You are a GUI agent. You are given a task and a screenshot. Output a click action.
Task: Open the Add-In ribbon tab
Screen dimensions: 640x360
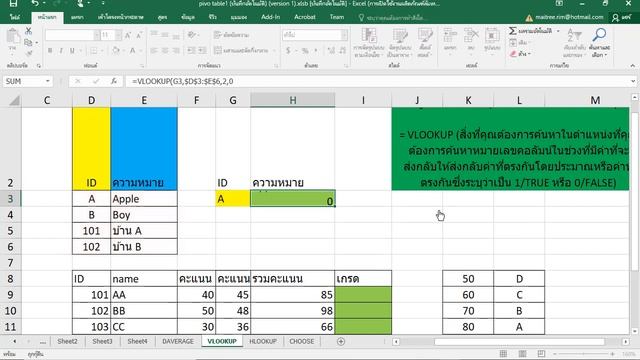[x=270, y=17]
